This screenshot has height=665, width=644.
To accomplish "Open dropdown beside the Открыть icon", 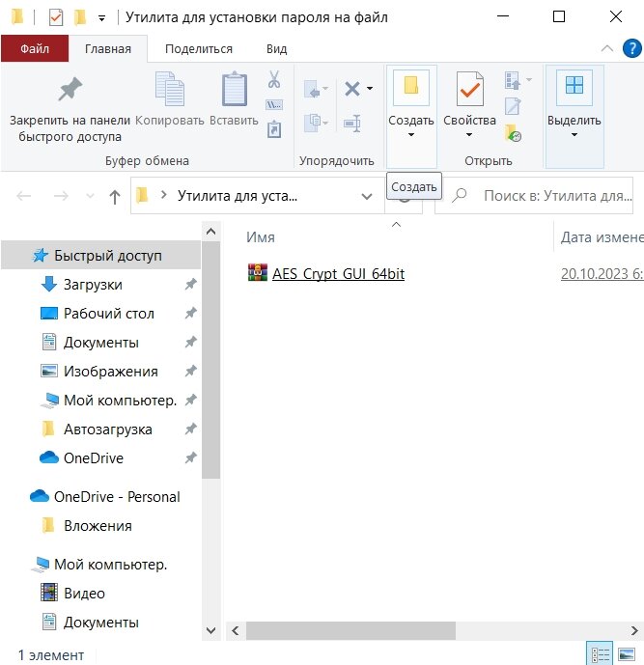I will [528, 80].
